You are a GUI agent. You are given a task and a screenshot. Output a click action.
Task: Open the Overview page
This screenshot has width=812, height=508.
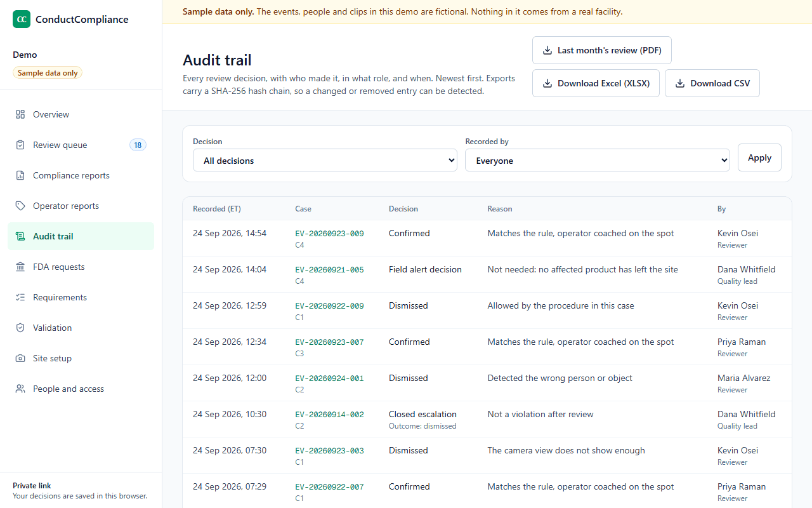click(x=81, y=114)
